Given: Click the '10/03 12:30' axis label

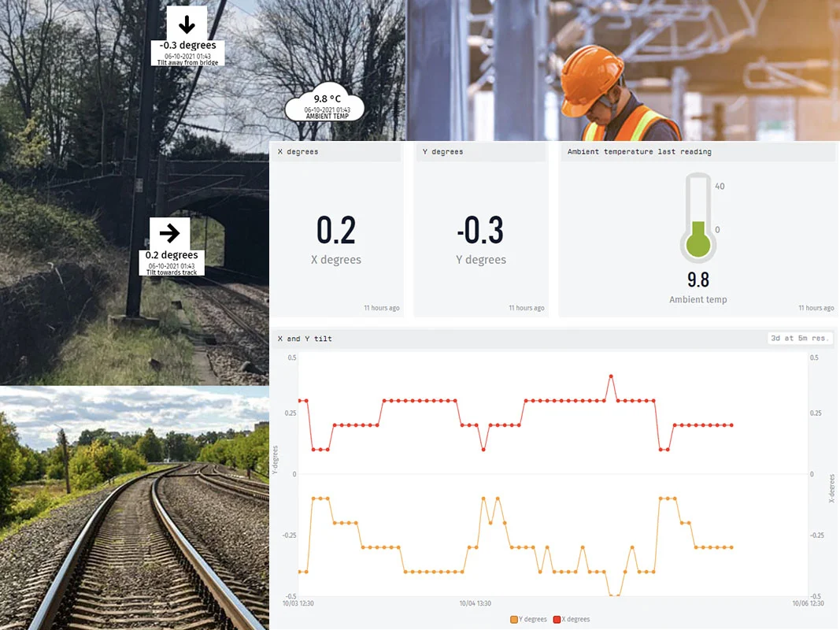Looking at the screenshot, I should (298, 603).
